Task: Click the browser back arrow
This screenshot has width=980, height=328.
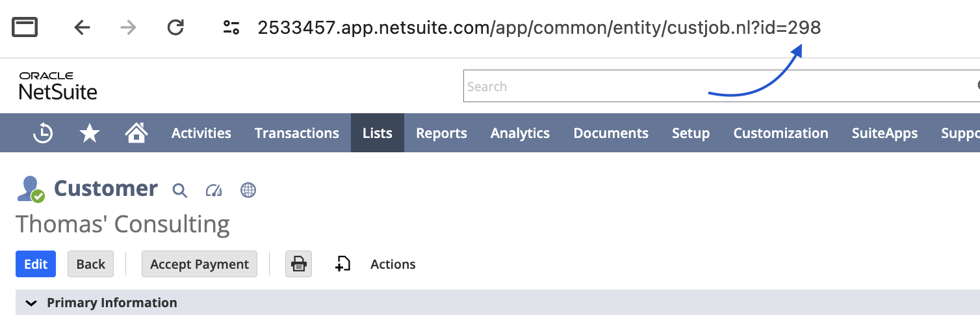Action: click(x=82, y=27)
